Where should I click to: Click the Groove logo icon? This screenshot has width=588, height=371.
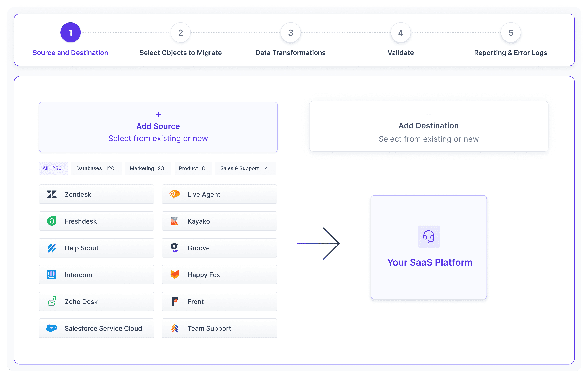pos(175,248)
